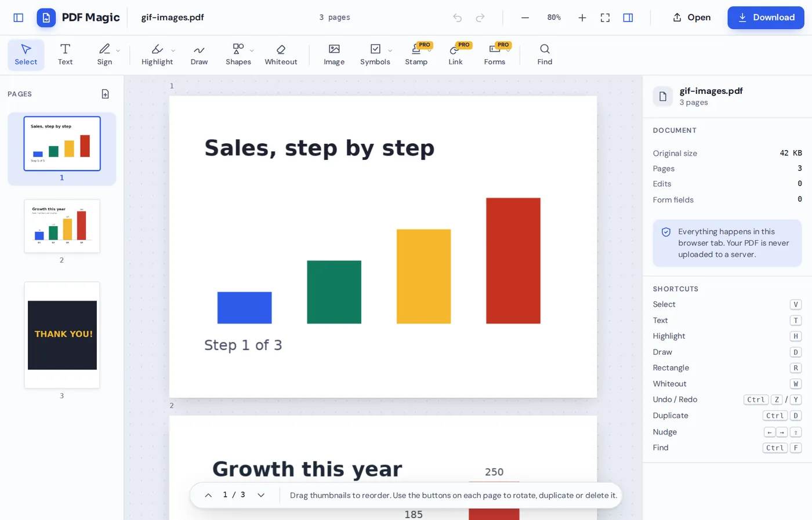The width and height of the screenshot is (812, 520).
Task: Click the 'Duplicate' shortcut row label
Action: tap(670, 416)
